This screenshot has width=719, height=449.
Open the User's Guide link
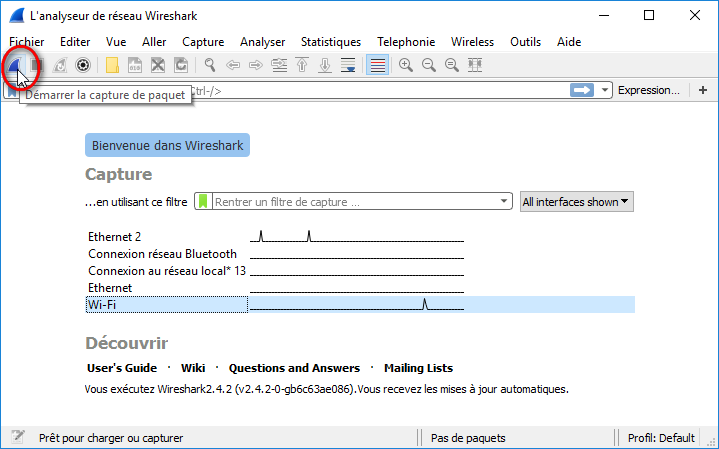click(x=122, y=368)
